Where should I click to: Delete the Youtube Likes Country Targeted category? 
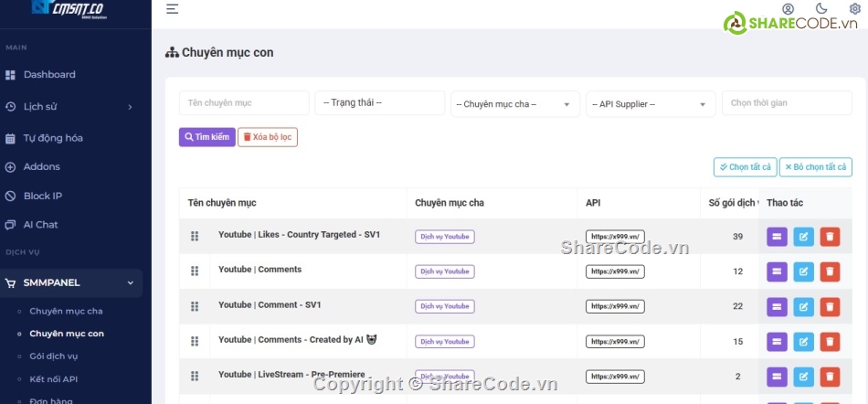[x=830, y=237]
